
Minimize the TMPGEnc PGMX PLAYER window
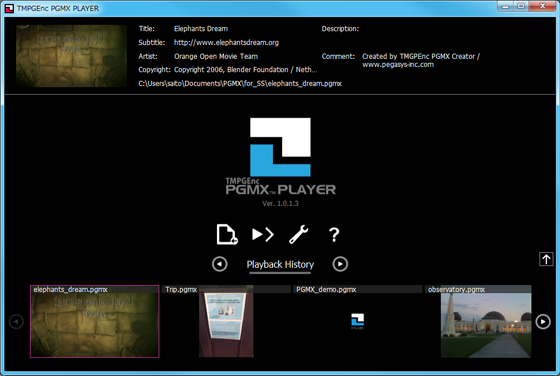[505, 6]
